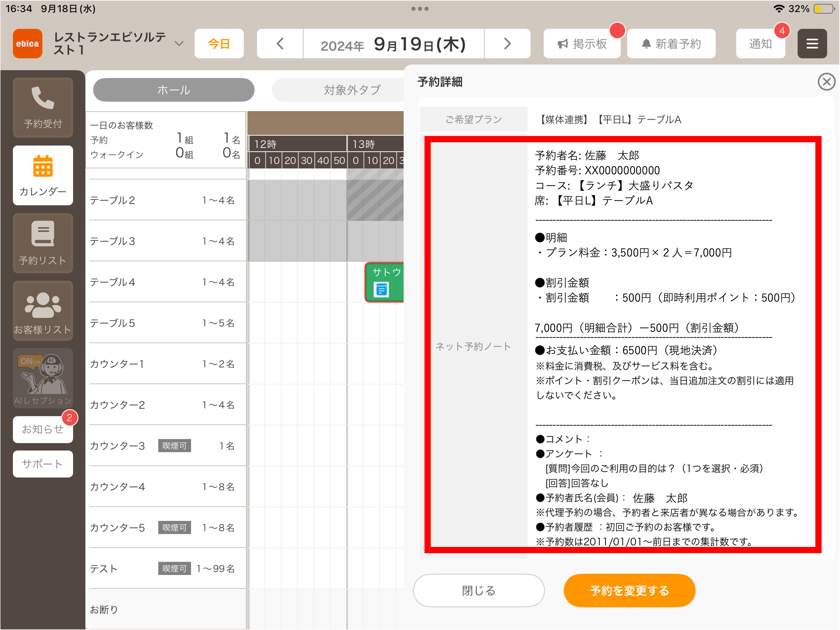The image size is (840, 630).
Task: Select the カレンダー calendar view
Action: coord(43,175)
